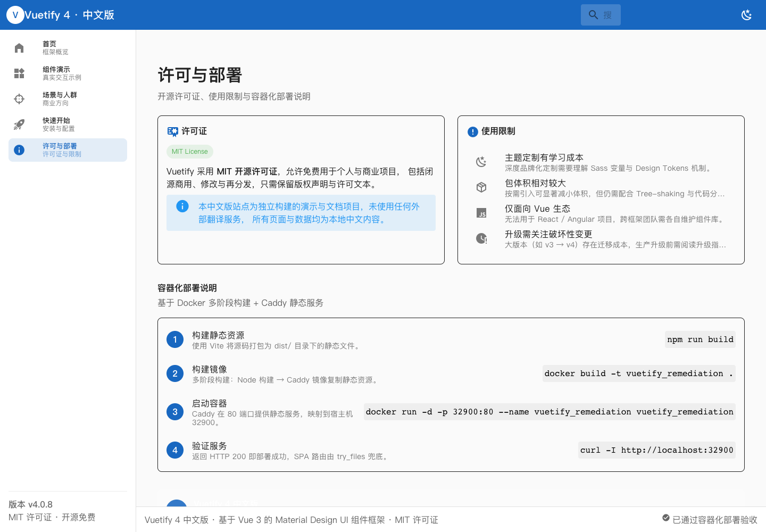Click the docker run -d command snippet

(x=549, y=412)
